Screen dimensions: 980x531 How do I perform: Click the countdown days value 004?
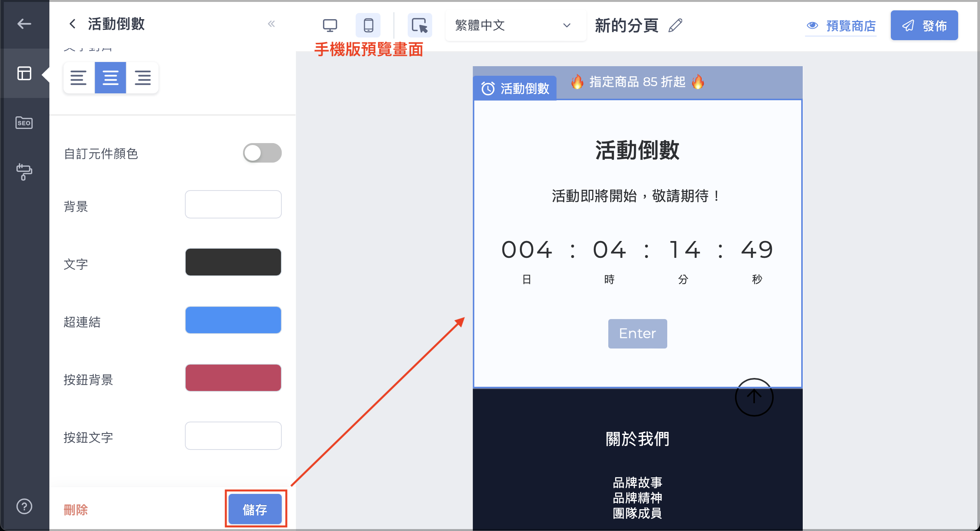click(x=527, y=250)
